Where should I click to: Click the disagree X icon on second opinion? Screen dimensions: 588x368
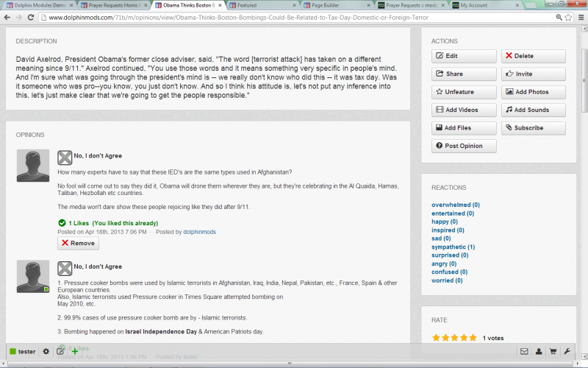(x=65, y=269)
